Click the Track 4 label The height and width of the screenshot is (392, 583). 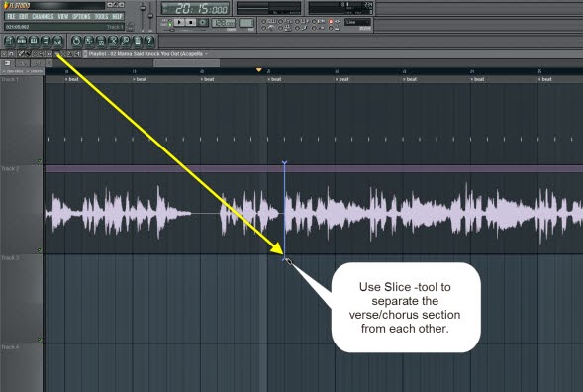tap(10, 347)
